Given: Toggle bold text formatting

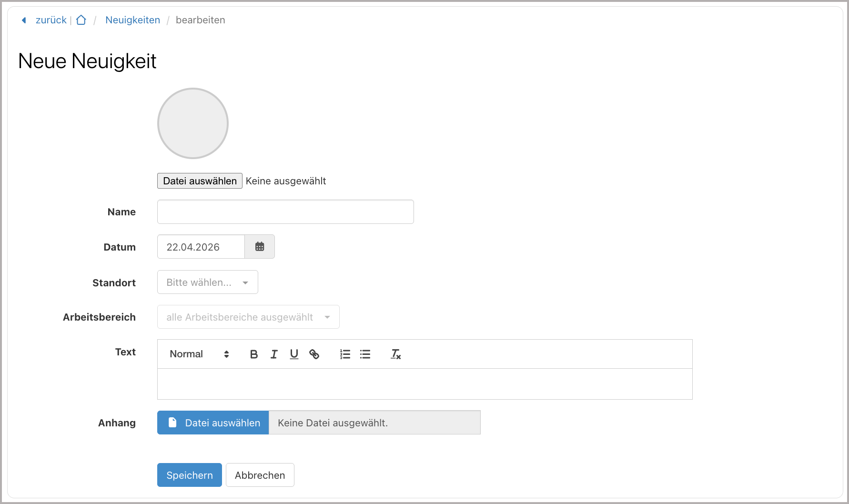Looking at the screenshot, I should 254,354.
